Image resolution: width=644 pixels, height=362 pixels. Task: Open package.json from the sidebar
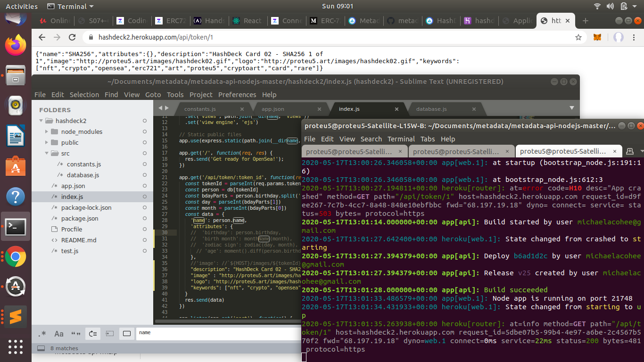click(80, 218)
